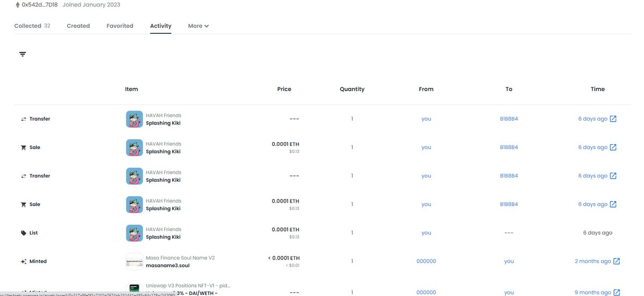Open Splashing Kiki thumbnail in List row
644x296 pixels.
pyautogui.click(x=134, y=233)
